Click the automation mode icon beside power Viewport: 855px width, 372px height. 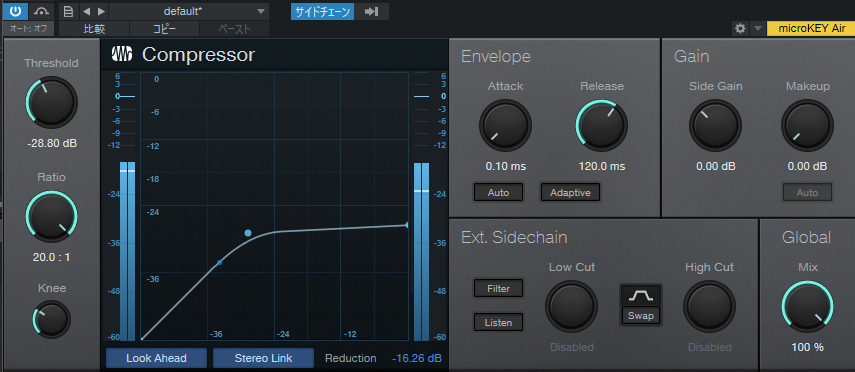[x=41, y=10]
